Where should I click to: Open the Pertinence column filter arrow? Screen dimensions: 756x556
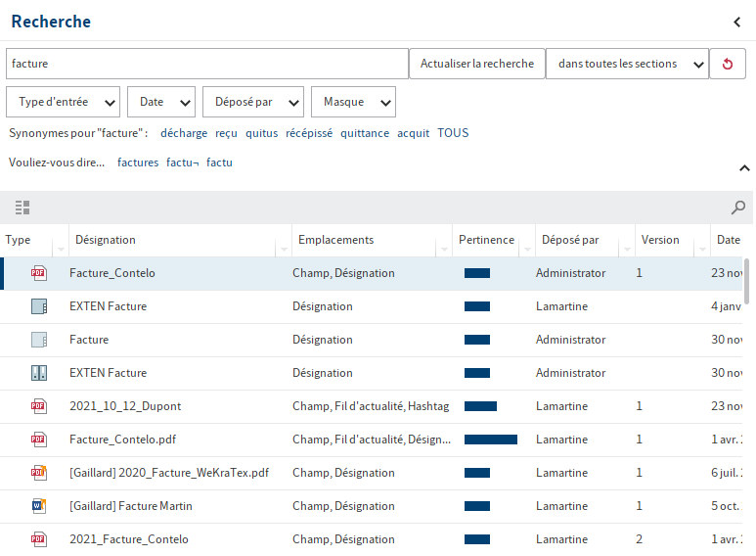pos(527,249)
